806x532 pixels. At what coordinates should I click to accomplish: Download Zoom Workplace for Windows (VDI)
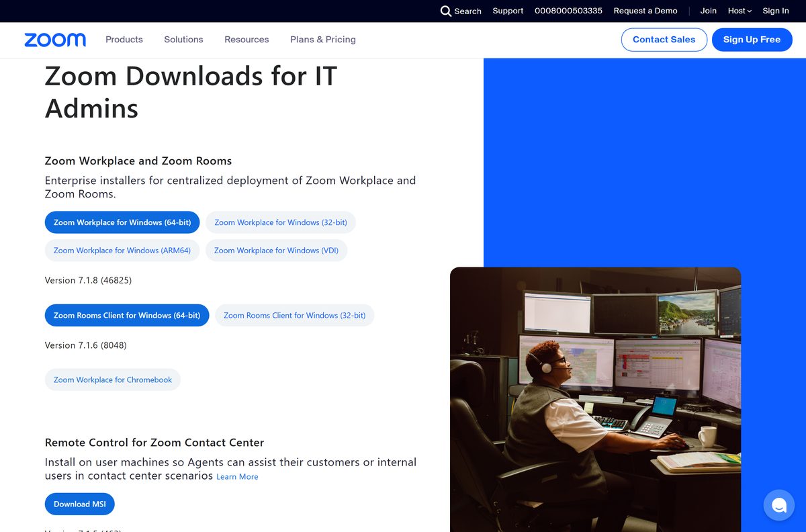click(x=276, y=251)
